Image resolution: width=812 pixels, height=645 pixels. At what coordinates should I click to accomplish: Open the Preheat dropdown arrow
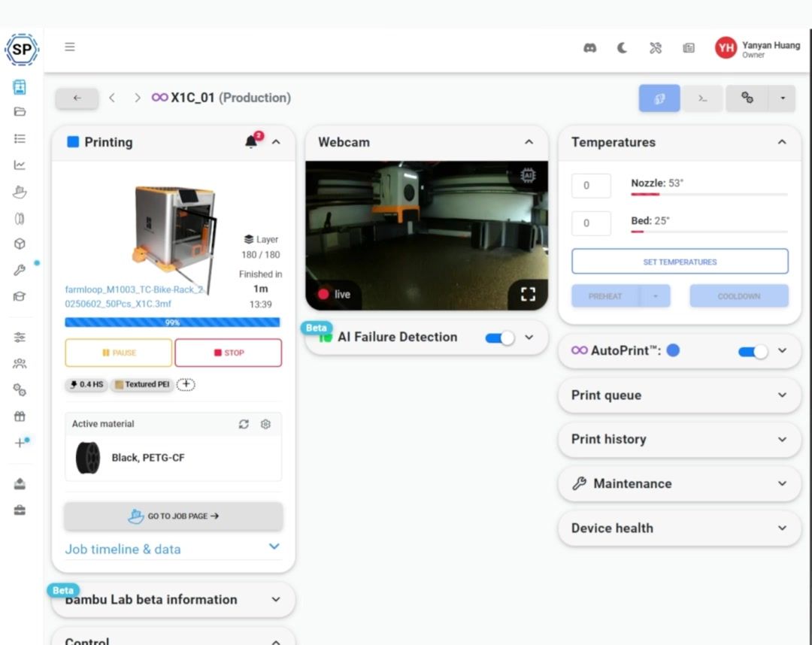pos(655,296)
